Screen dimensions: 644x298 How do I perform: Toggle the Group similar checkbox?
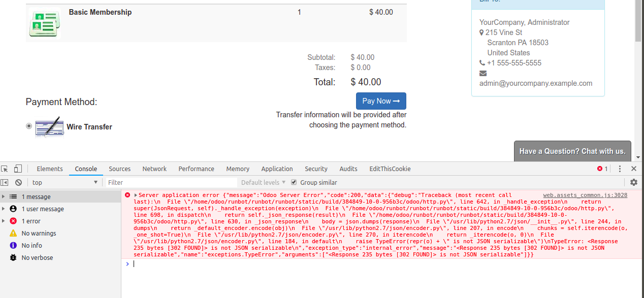(x=294, y=182)
